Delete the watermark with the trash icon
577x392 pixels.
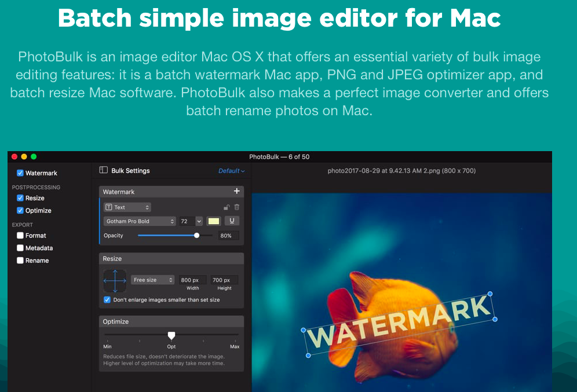237,207
